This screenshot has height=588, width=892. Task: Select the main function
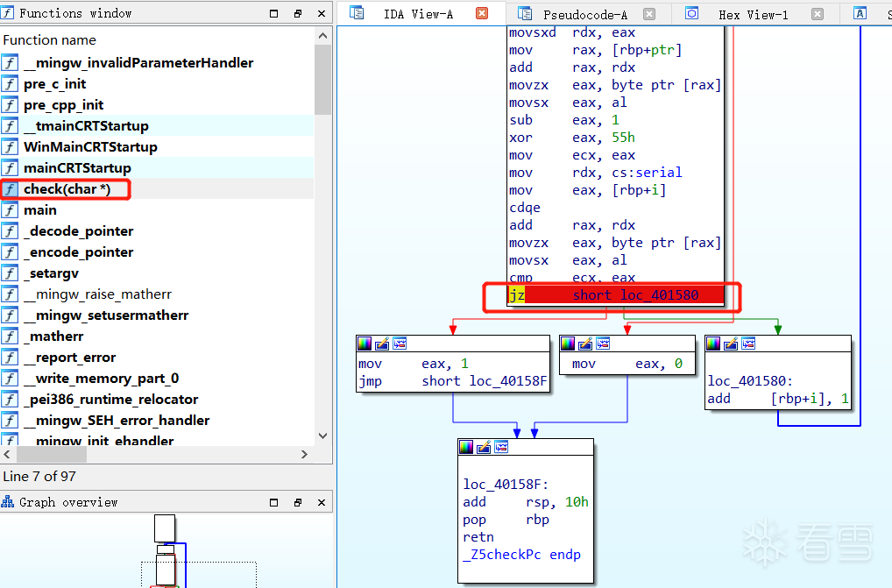[x=157, y=210]
